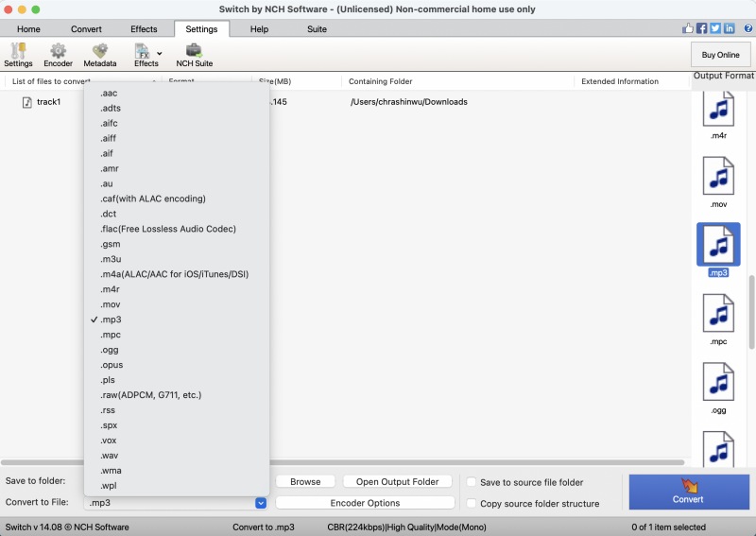
Task: Click the file list horizontal scrollbar
Action: 342,462
